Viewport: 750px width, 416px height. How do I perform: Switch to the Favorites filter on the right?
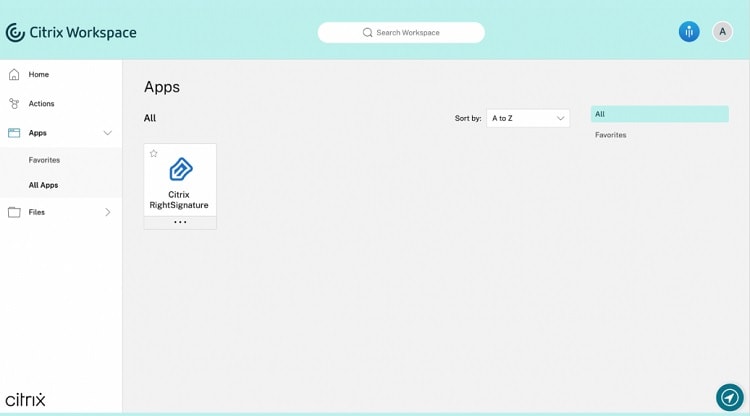[x=610, y=135]
